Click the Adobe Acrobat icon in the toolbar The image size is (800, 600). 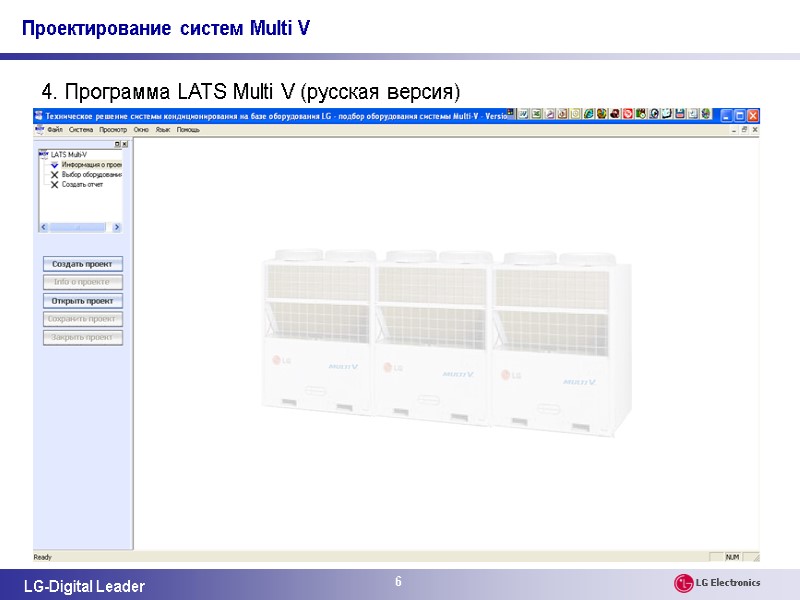point(626,116)
